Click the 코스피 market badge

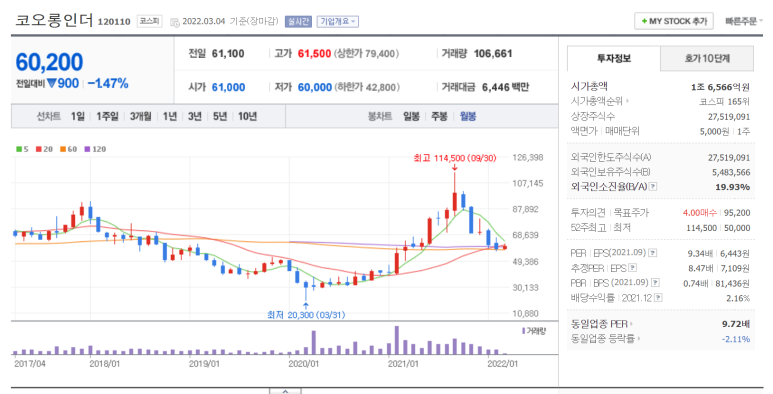[149, 21]
